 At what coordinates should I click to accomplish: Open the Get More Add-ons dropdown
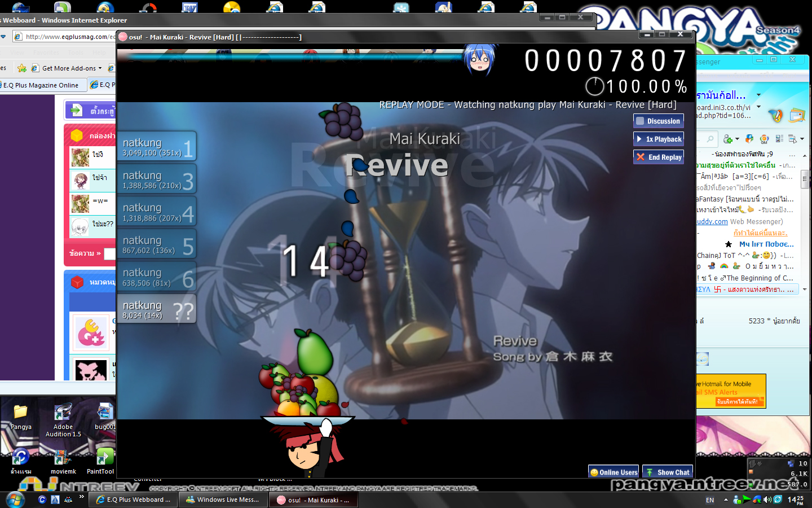pos(68,68)
